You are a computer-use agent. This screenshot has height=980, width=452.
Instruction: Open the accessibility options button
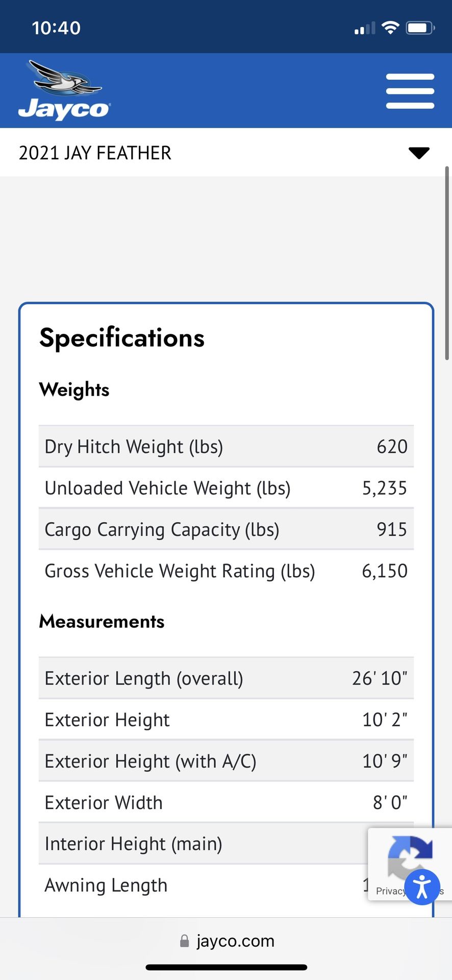422,887
